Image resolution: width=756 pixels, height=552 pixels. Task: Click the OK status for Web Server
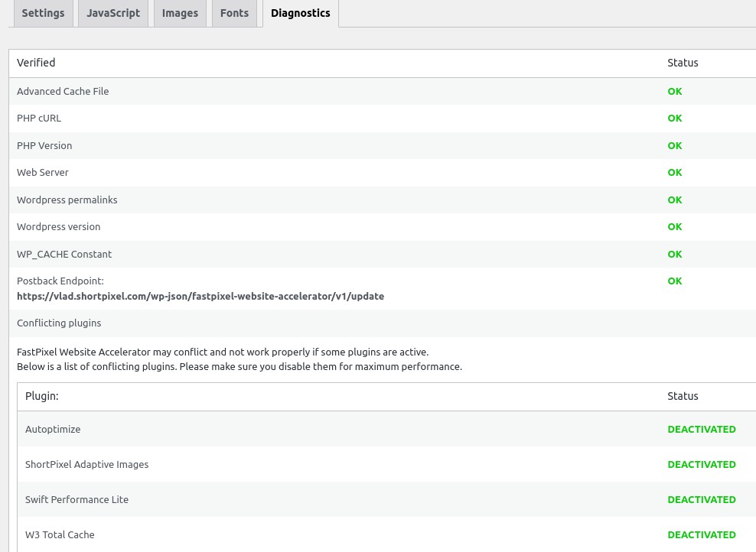pyautogui.click(x=674, y=173)
